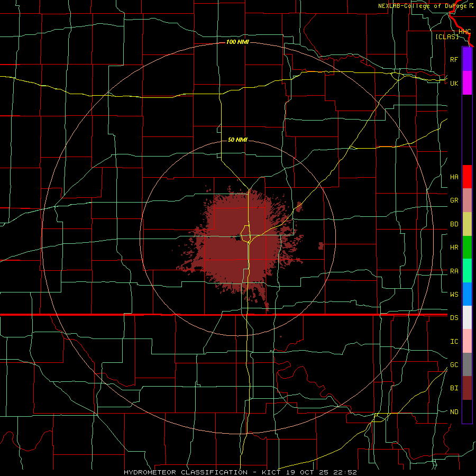
Task: Click the 50 NMI range ring label
Action: pyautogui.click(x=237, y=140)
